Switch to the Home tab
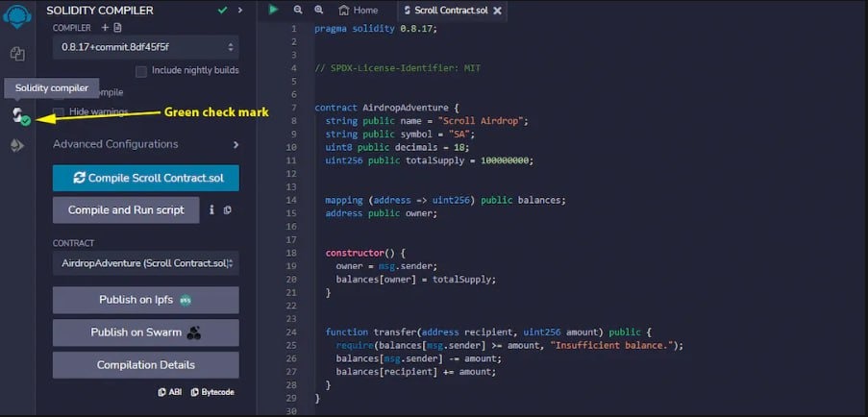The image size is (868, 417). pyautogui.click(x=359, y=10)
